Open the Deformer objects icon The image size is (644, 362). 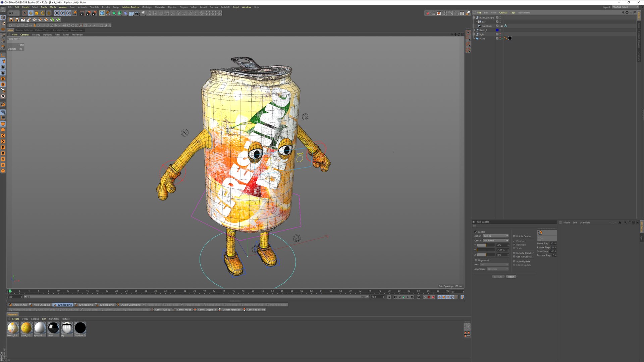[125, 13]
